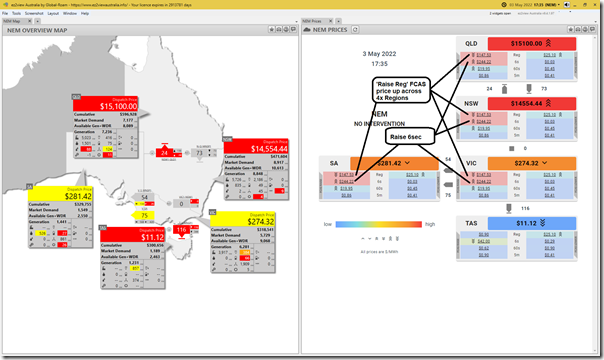Click the cloud icon beside NEM PRICES
Screen dimensions: 604x360
point(307,30)
